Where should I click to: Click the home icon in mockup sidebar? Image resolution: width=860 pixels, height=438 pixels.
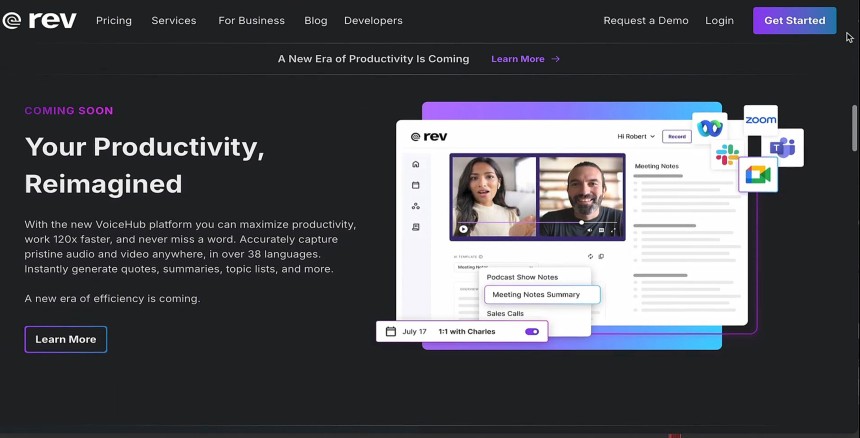point(416,164)
